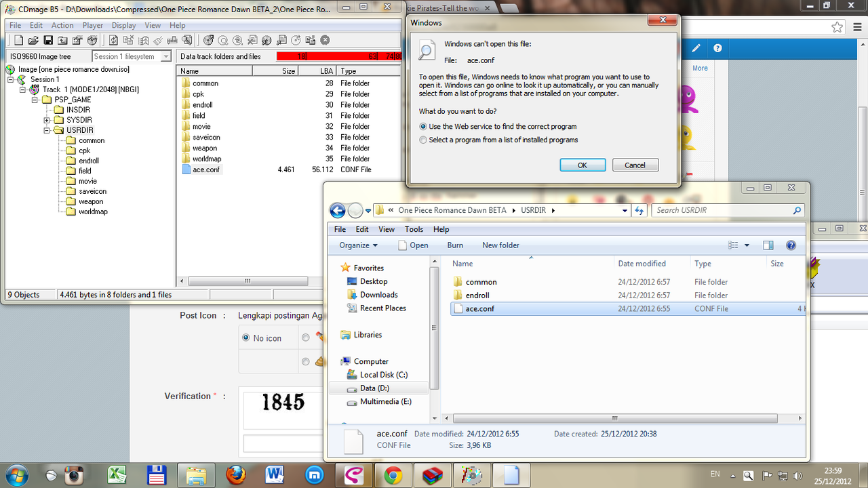Screen dimensions: 868x488
Task: Click the endroll folder icon in Explorer list
Action: pyautogui.click(x=458, y=295)
